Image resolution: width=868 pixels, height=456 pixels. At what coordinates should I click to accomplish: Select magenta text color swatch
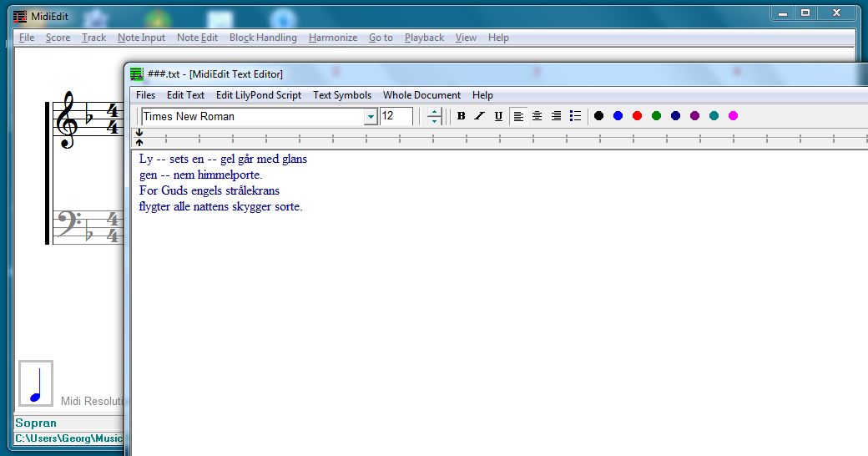coord(733,116)
